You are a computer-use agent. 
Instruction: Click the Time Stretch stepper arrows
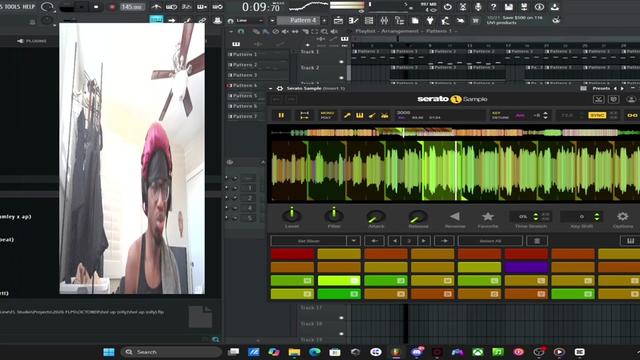(x=536, y=216)
